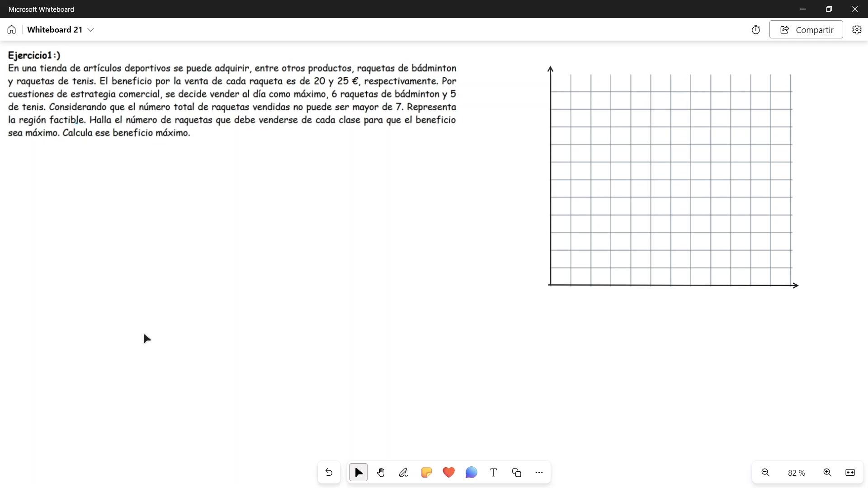The width and height of the screenshot is (868, 488).
Task: Zoom in the whiteboard canvas
Action: 827,473
